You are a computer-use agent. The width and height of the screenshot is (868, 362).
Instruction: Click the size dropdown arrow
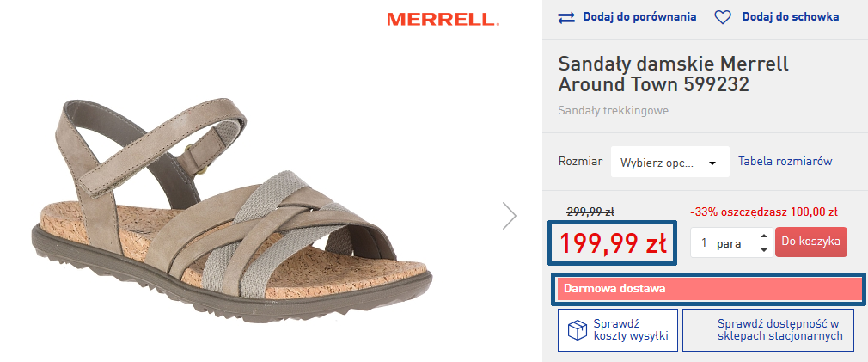[x=712, y=163]
